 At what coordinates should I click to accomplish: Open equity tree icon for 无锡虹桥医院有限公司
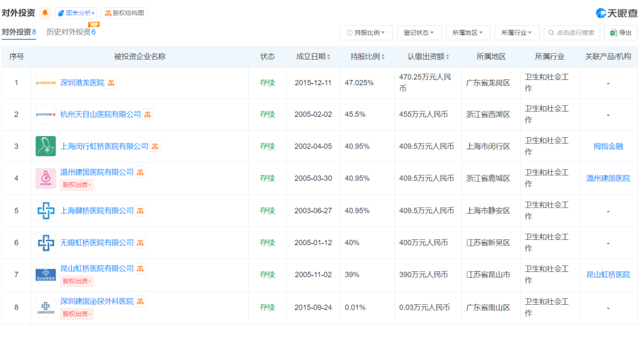coord(141,243)
